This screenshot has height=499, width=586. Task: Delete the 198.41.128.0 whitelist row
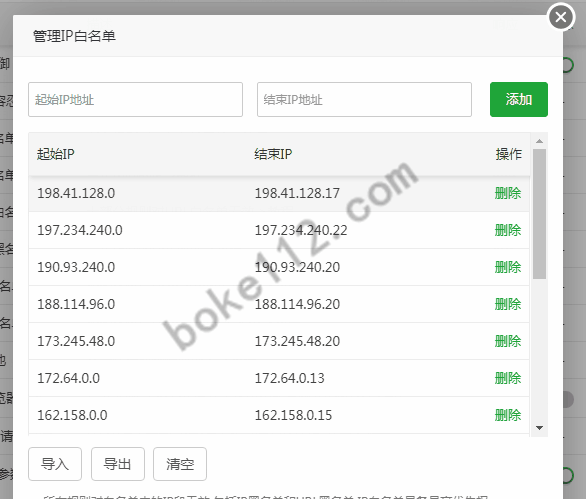tap(508, 193)
